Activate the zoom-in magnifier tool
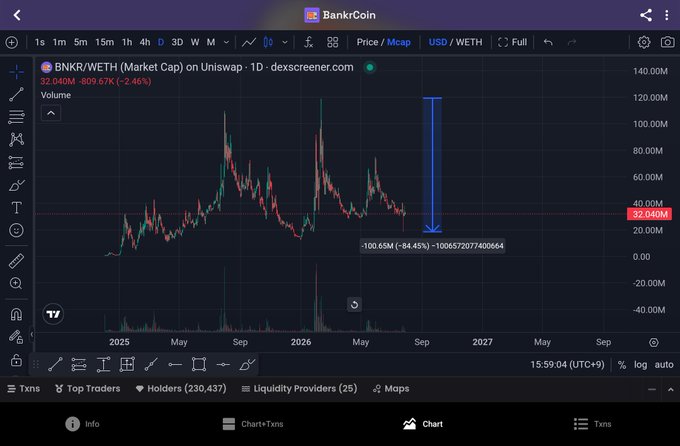This screenshot has width=680, height=446. coord(16,283)
